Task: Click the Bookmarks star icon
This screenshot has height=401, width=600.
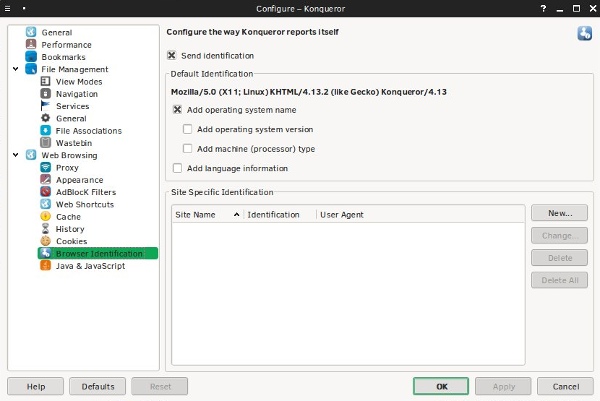Action: point(31,57)
